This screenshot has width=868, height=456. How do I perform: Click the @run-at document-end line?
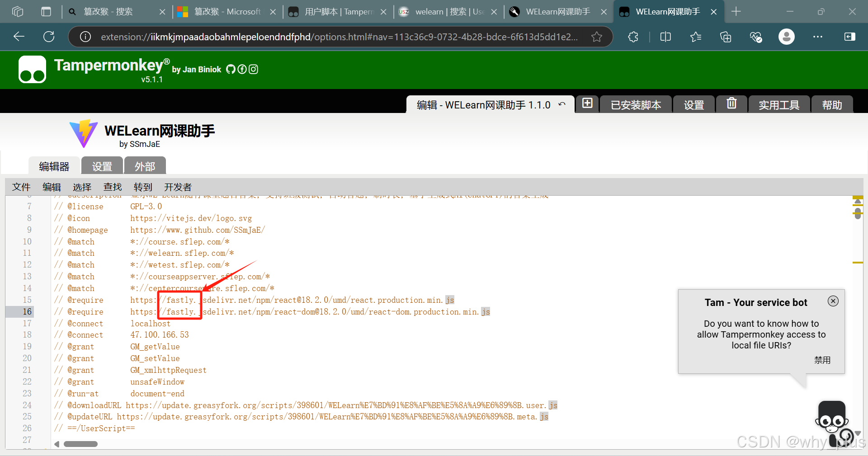(x=119, y=394)
